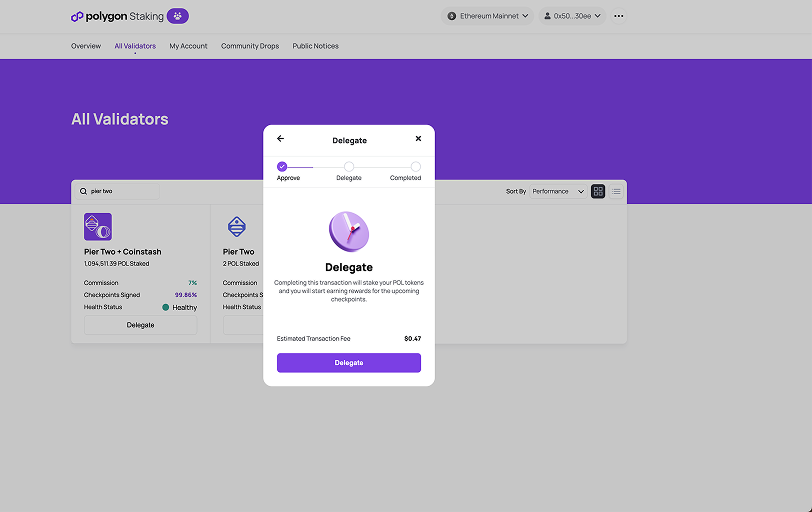Viewport: 812px width, 512px height.
Task: Click the 1,094,511.39 POL Staked text
Action: [117, 264]
